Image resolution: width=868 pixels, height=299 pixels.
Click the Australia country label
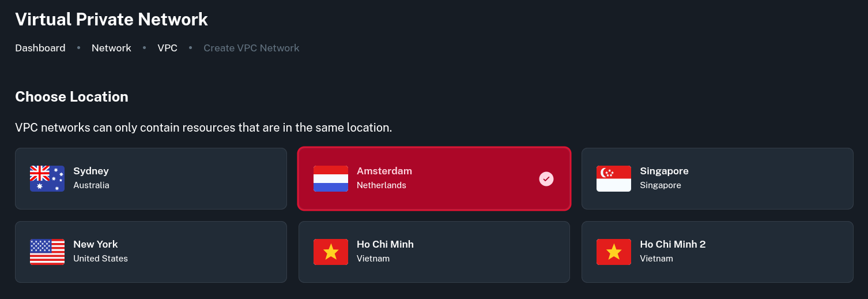point(91,185)
